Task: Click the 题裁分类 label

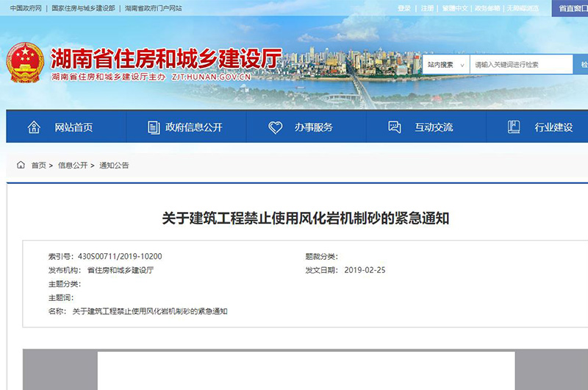Action: pyautogui.click(x=321, y=257)
